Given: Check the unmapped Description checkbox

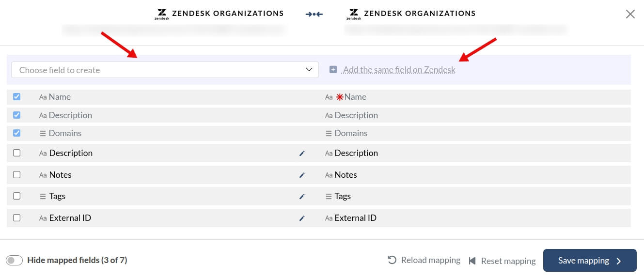Looking at the screenshot, I should pos(16,153).
